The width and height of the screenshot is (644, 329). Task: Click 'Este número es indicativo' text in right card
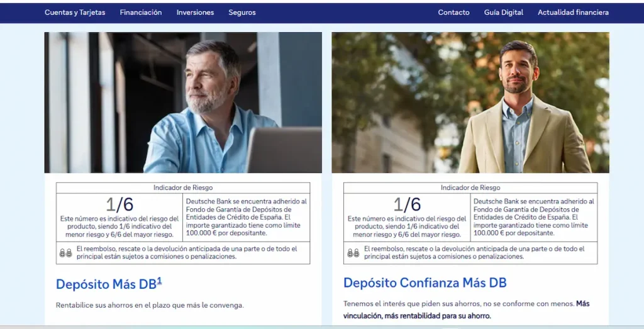pos(407,226)
